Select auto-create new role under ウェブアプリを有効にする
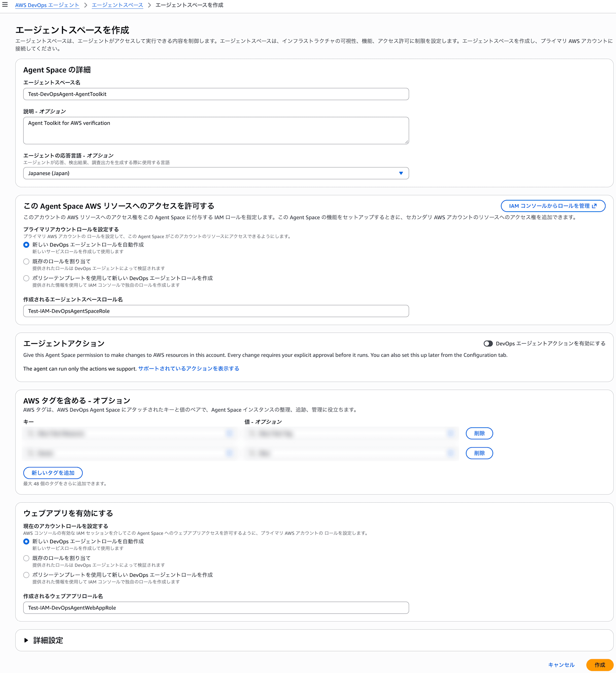 [x=26, y=541]
